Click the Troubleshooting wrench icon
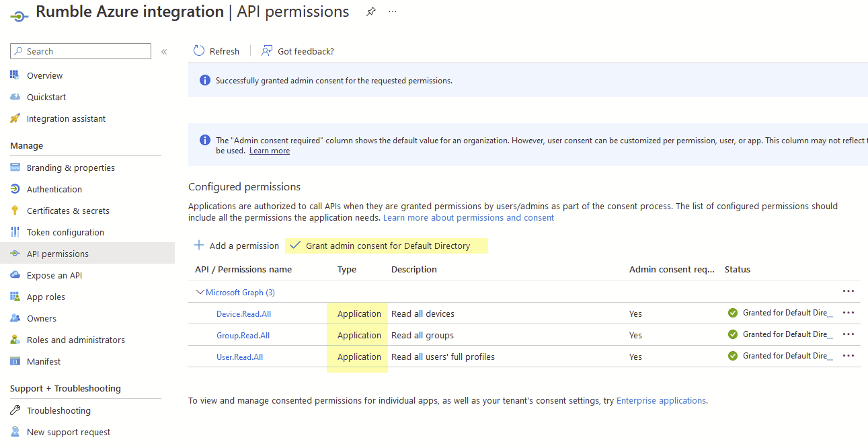Viewport: 868px width, 448px height. [15, 410]
